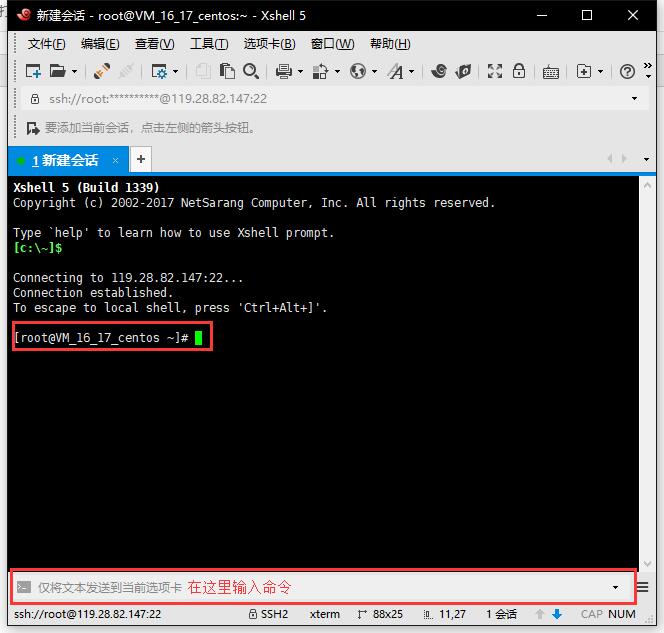Expand the Open folder dropdown arrow
Image resolution: width=664 pixels, height=633 pixels.
tap(74, 71)
